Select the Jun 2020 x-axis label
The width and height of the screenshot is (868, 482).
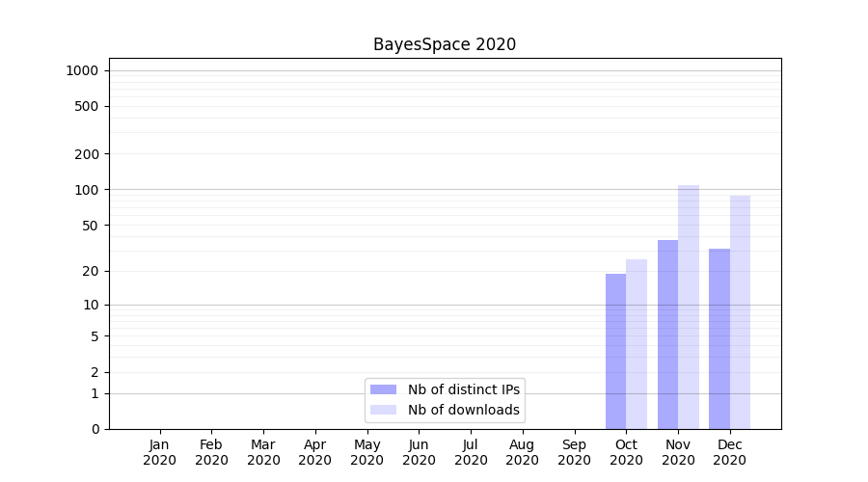pos(419,452)
